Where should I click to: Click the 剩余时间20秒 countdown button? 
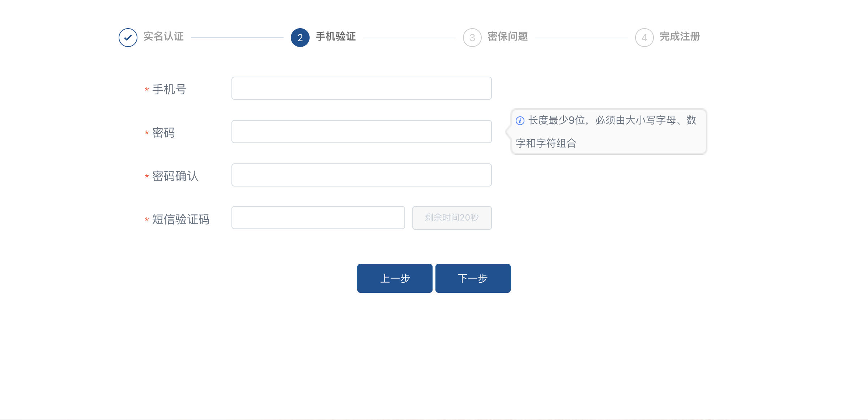[452, 218]
